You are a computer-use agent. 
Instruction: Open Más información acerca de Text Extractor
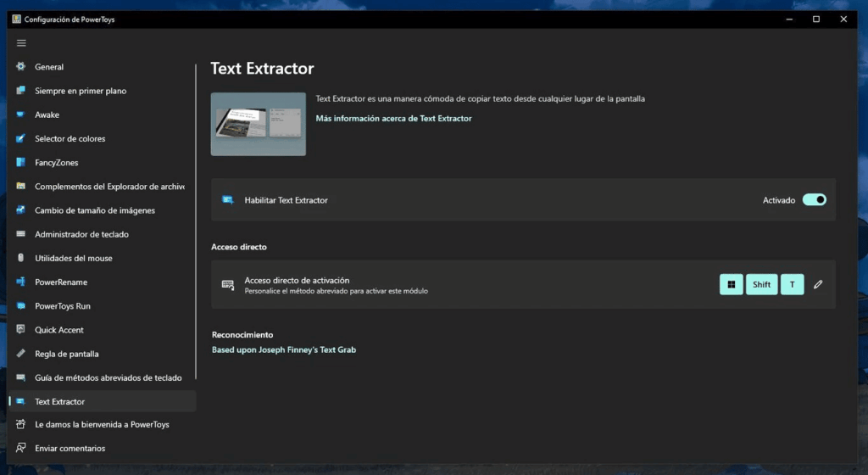click(x=393, y=119)
